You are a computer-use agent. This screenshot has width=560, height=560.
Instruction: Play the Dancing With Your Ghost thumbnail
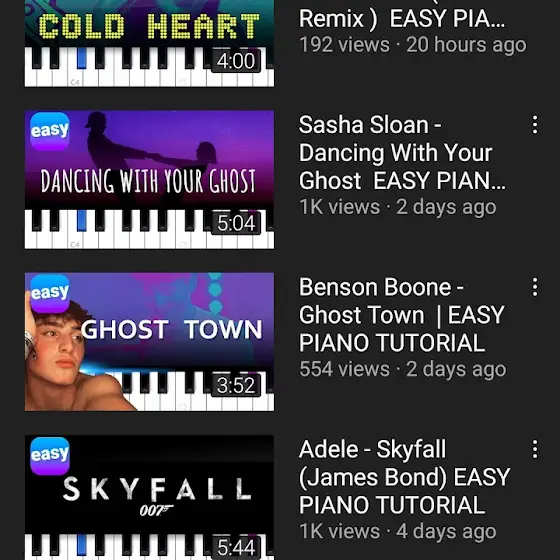point(149,180)
